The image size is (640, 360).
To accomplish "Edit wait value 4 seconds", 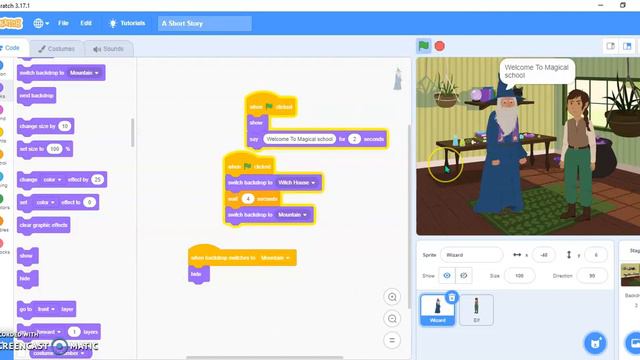I will pyautogui.click(x=247, y=199).
